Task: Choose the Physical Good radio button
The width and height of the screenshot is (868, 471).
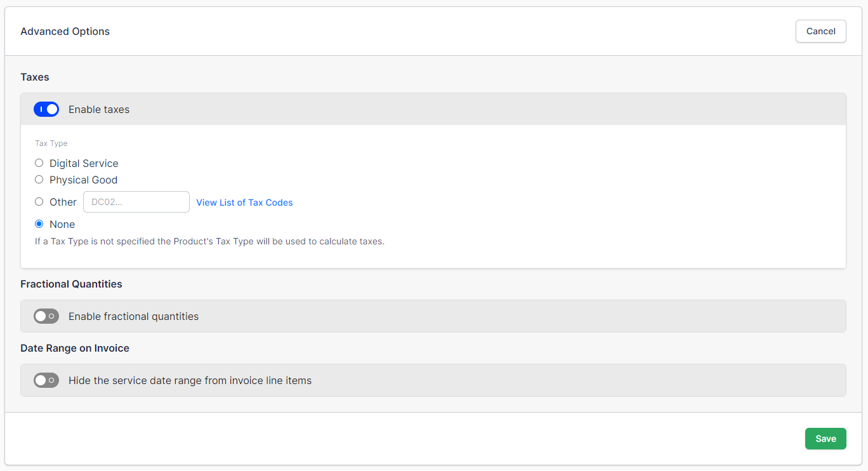Action: click(39, 180)
